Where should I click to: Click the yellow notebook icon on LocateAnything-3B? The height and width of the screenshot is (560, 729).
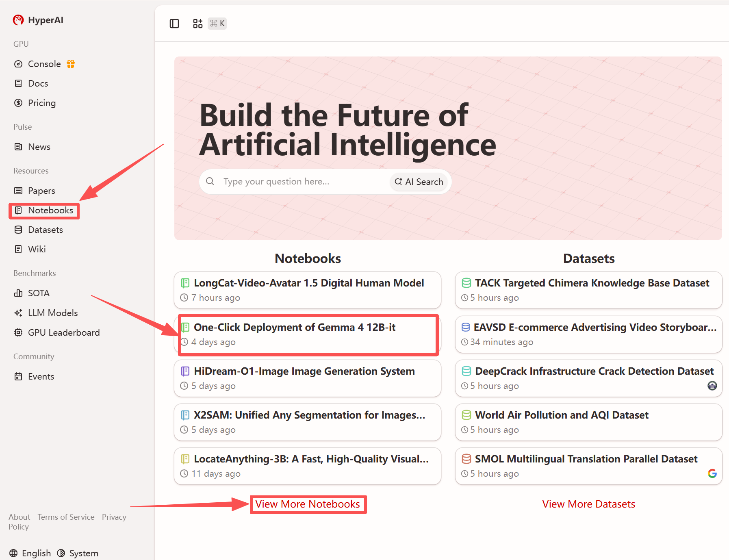coord(185,459)
